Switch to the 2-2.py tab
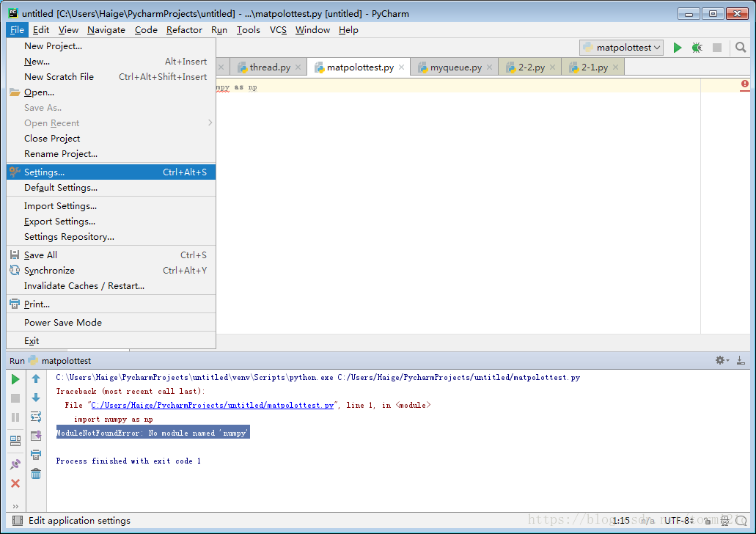756x534 pixels. click(x=531, y=67)
